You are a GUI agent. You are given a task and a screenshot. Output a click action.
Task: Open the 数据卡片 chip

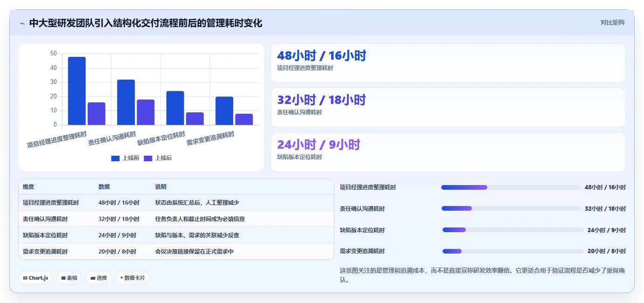point(132,278)
